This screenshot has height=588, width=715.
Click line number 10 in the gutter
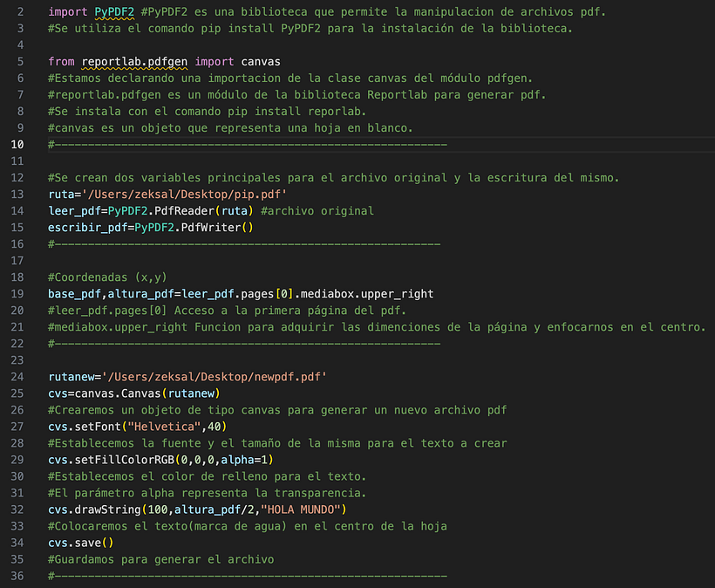17,145
